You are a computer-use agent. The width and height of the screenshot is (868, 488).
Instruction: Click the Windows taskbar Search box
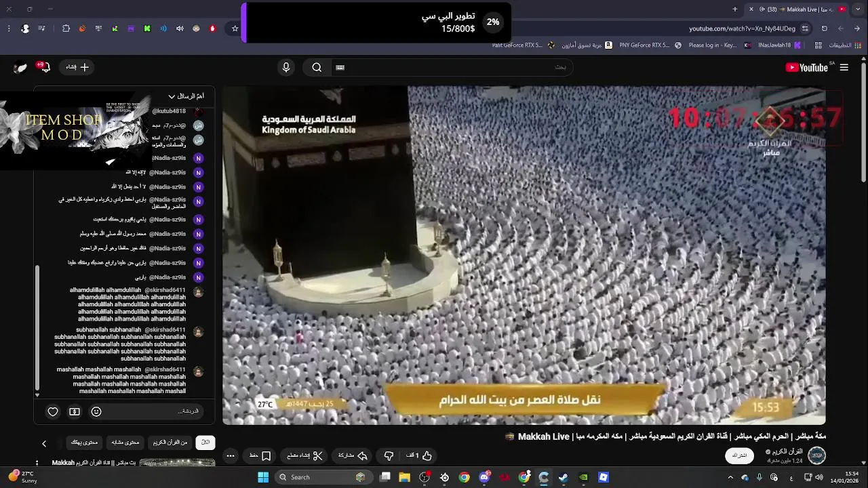(324, 477)
